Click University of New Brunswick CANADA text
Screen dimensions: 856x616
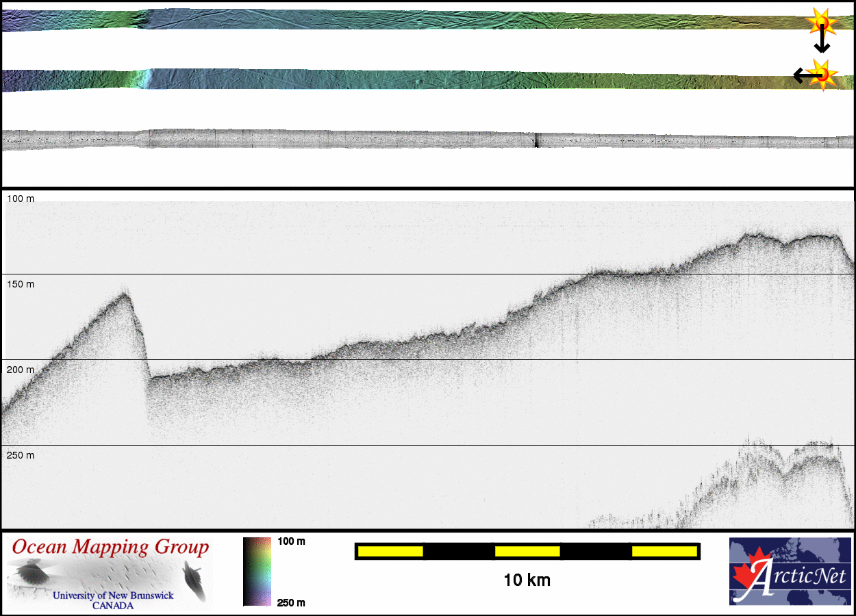click(114, 600)
